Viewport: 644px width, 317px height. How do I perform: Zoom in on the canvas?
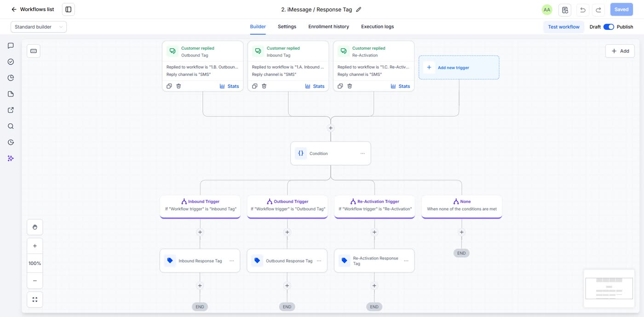point(35,246)
